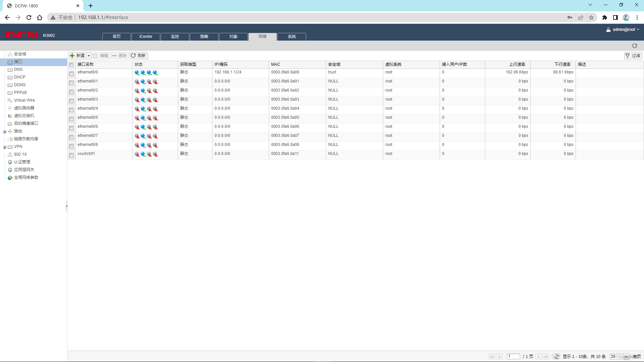Switch to the 对象 object tab
The width and height of the screenshot is (644, 362).
[x=233, y=37]
